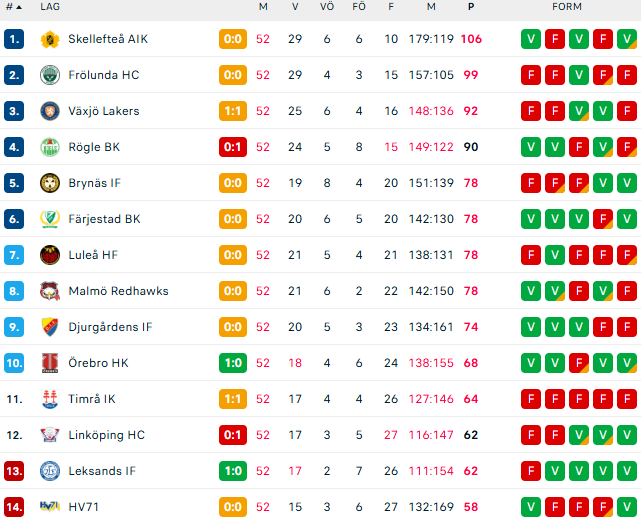
Task: Click the Brynäs IF team logo
Action: pos(49,183)
